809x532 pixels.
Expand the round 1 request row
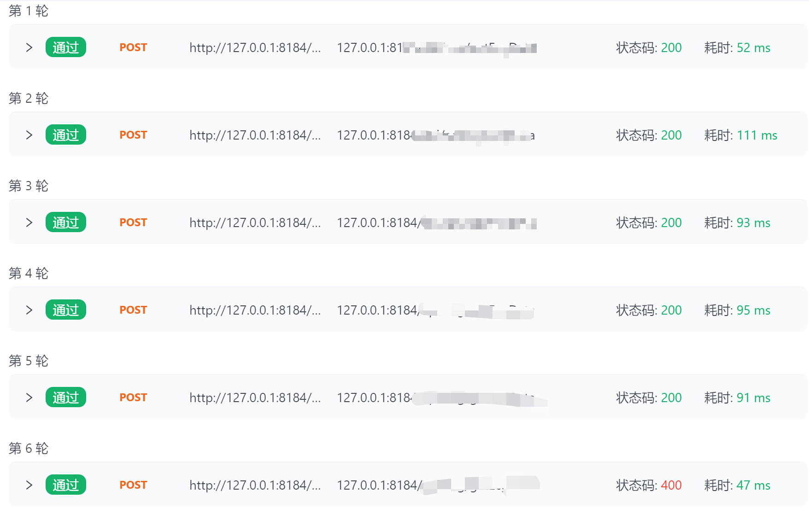click(x=29, y=47)
